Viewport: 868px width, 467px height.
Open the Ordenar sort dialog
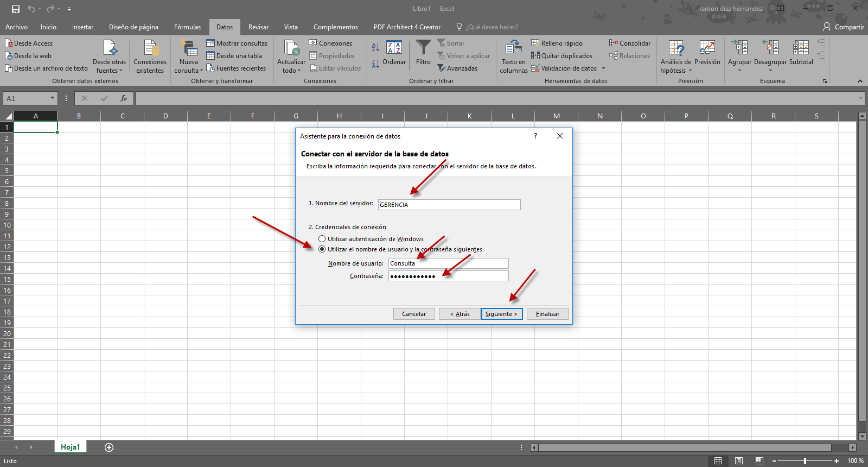tap(394, 53)
